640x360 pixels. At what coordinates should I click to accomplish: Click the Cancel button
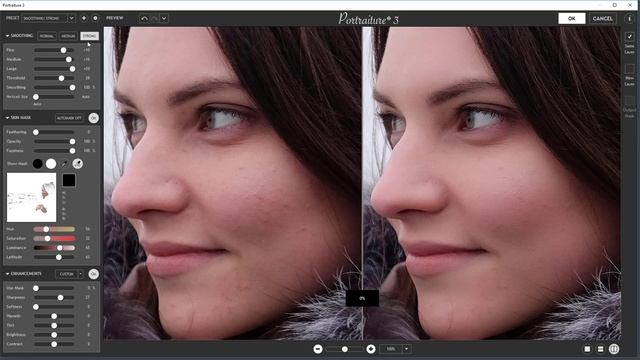point(602,18)
